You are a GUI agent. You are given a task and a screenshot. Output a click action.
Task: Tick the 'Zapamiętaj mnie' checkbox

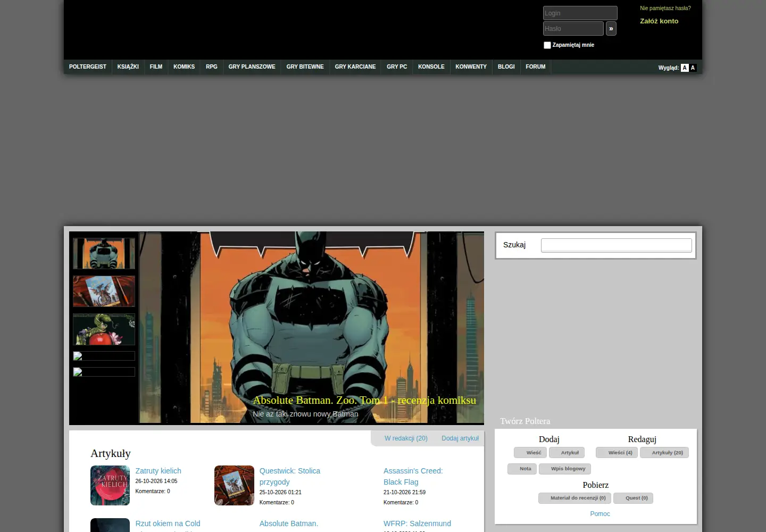click(547, 45)
